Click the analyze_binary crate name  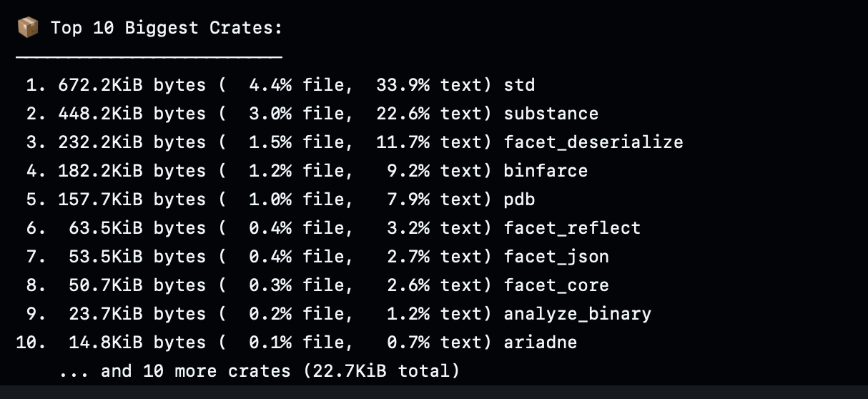[x=577, y=314]
